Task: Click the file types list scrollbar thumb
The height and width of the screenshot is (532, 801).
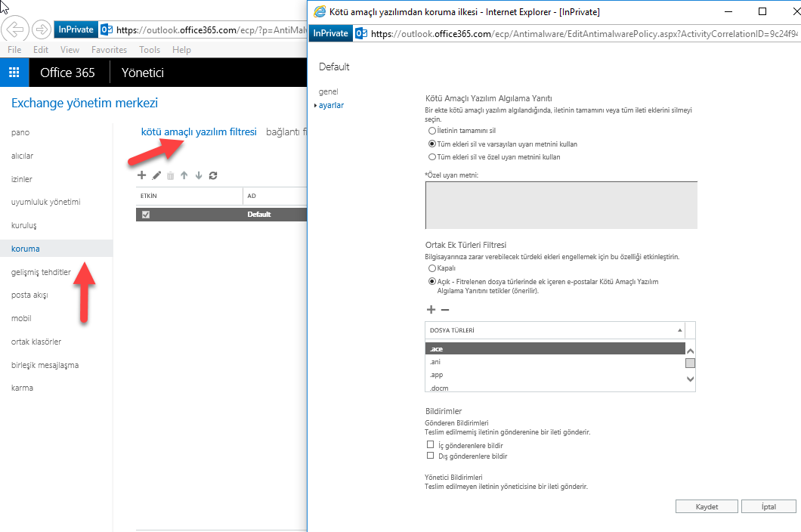Action: 690,363
